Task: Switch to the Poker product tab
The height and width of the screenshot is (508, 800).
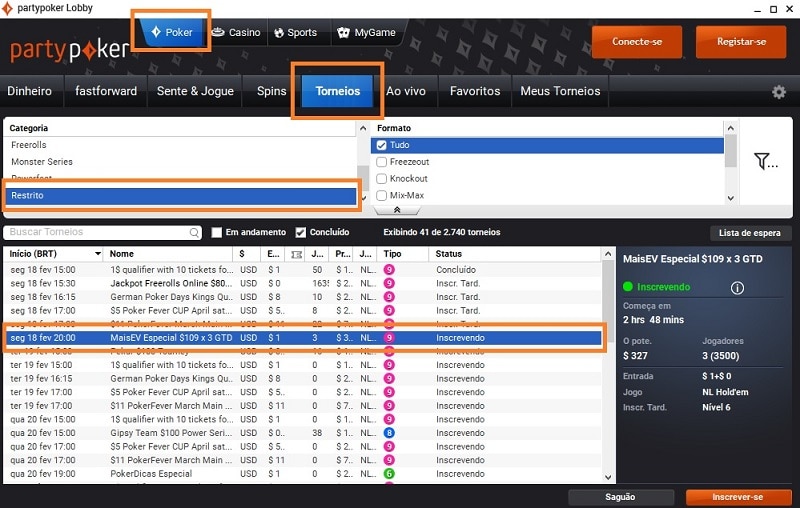Action: pos(171,32)
